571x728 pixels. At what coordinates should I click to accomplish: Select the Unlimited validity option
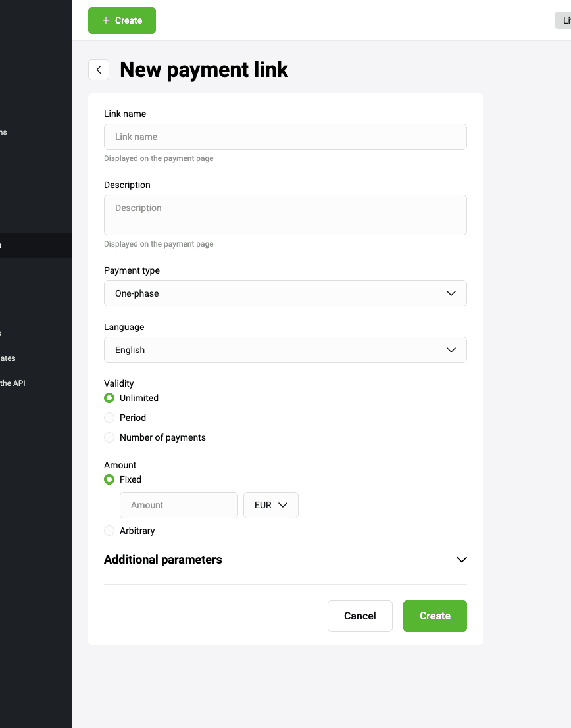click(x=110, y=398)
